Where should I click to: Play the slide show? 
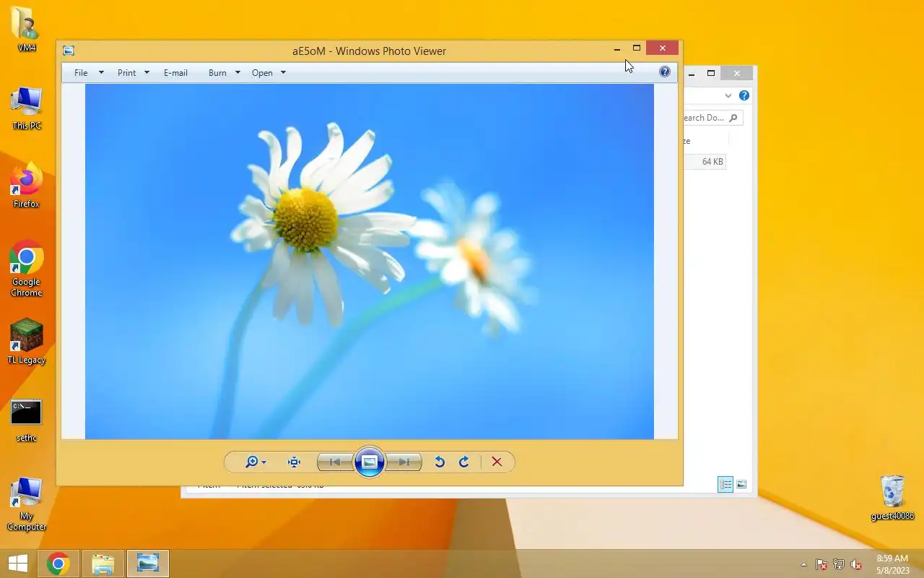pos(369,462)
